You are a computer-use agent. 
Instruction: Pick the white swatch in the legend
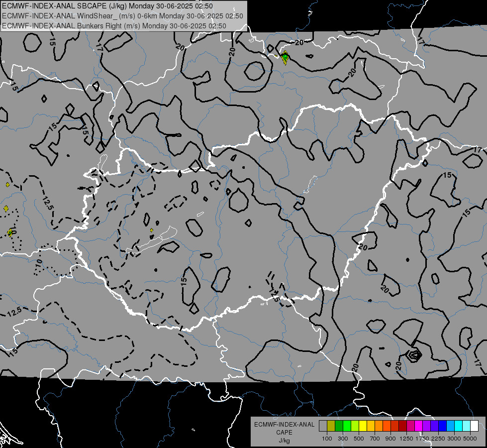pyautogui.click(x=474, y=426)
